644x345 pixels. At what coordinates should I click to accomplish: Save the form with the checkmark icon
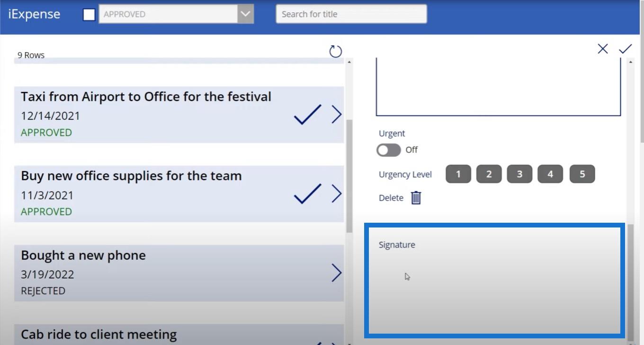click(625, 49)
